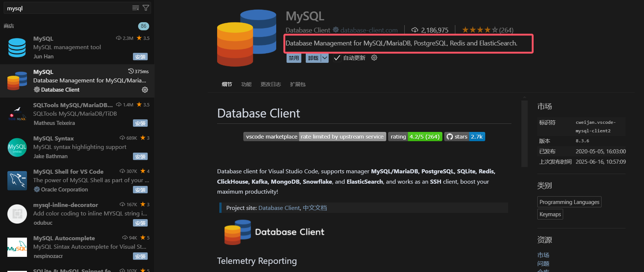Switch to the 功能 features tab
The height and width of the screenshot is (272, 644).
point(246,84)
